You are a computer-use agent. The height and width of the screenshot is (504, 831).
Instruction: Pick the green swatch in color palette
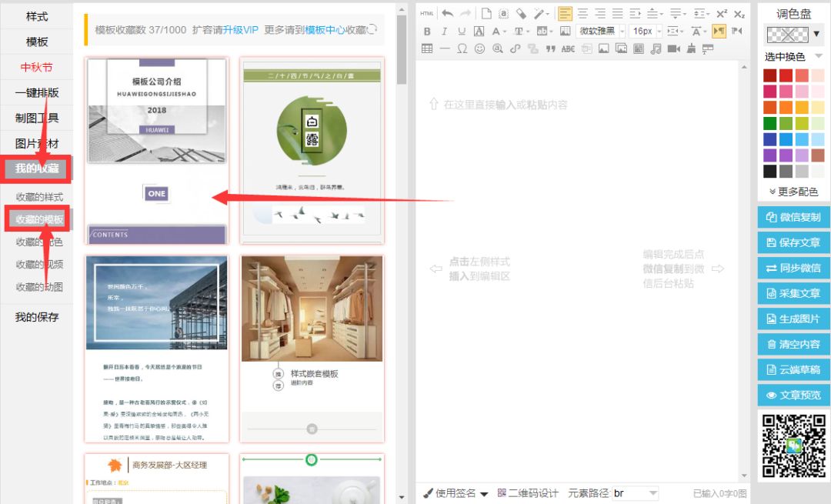pos(769,123)
